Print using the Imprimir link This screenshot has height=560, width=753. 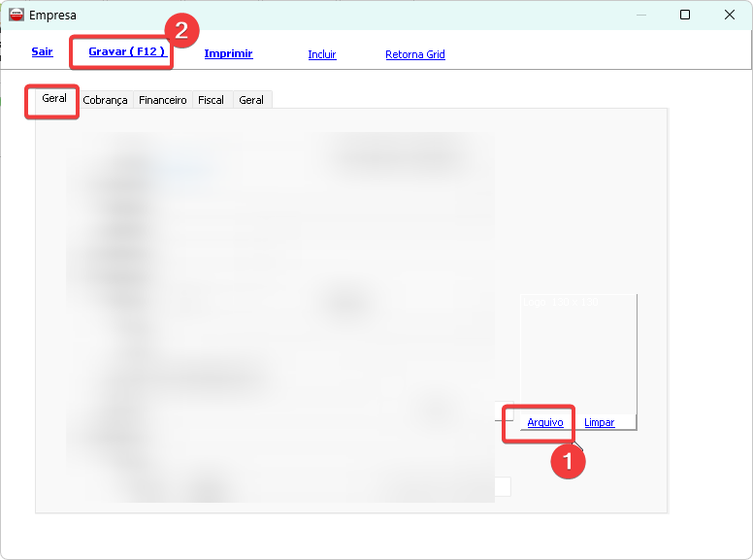[x=228, y=53]
